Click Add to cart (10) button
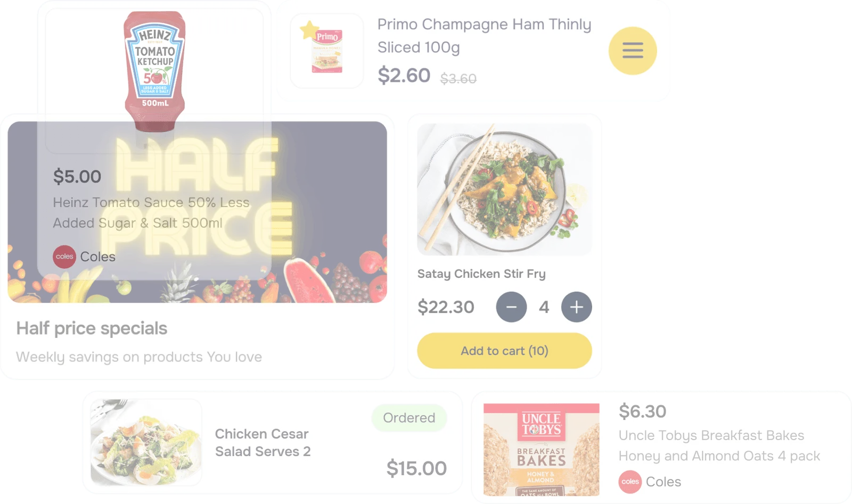The image size is (852, 504). pos(504,351)
